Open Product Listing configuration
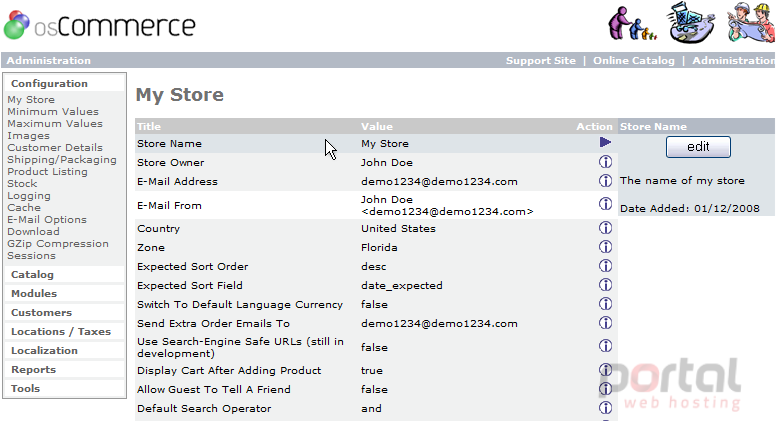This screenshot has width=776, height=422. [47, 172]
